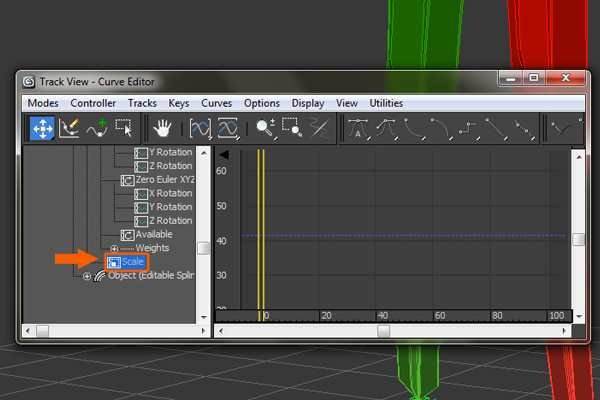Image resolution: width=600 pixels, height=400 pixels.
Task: Open the Controller menu
Action: (93, 103)
